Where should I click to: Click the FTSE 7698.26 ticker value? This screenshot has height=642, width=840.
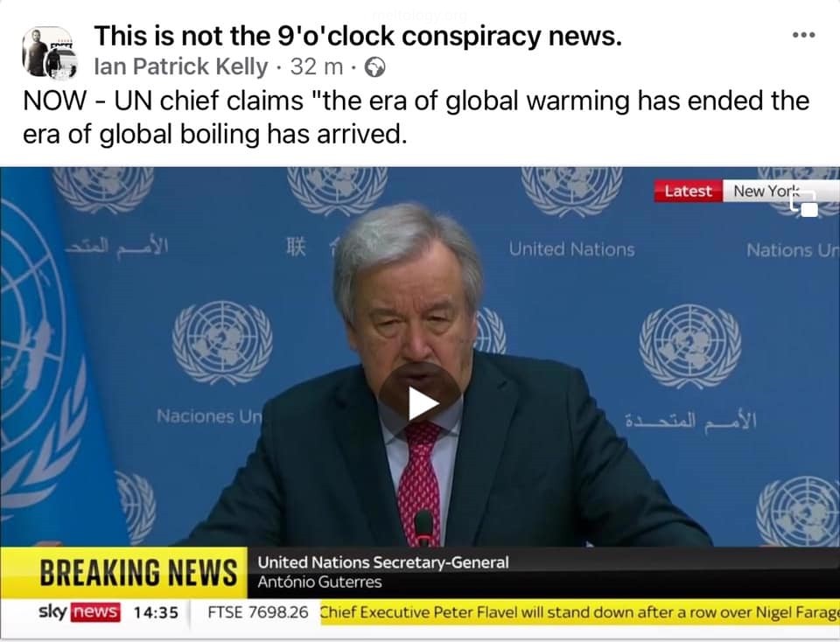[257, 612]
